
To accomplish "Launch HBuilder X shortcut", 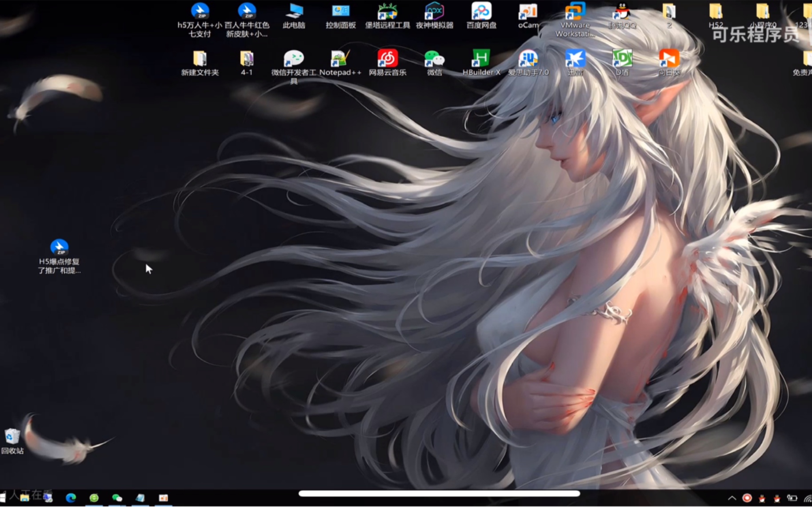I will 481,63.
